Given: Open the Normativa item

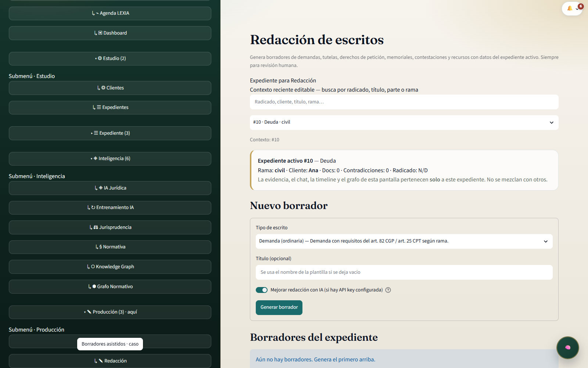Looking at the screenshot, I should point(110,247).
